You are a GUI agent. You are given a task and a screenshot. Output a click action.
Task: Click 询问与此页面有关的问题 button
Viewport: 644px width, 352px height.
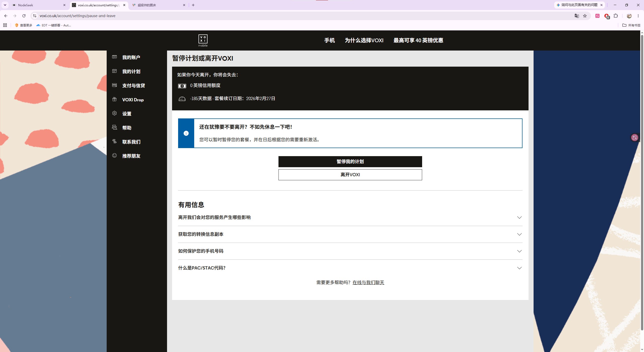(x=577, y=5)
